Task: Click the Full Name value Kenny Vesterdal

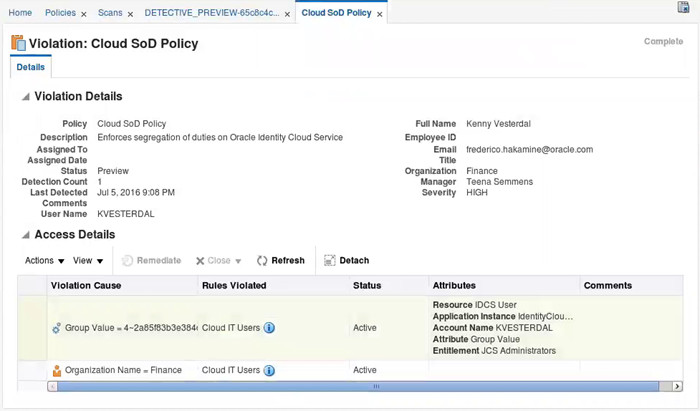Action: [x=498, y=124]
